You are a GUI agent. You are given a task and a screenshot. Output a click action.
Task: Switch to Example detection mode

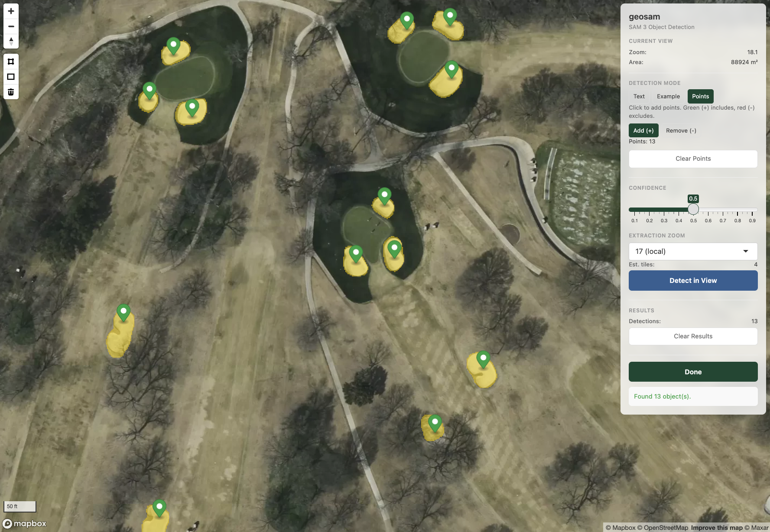pos(668,96)
